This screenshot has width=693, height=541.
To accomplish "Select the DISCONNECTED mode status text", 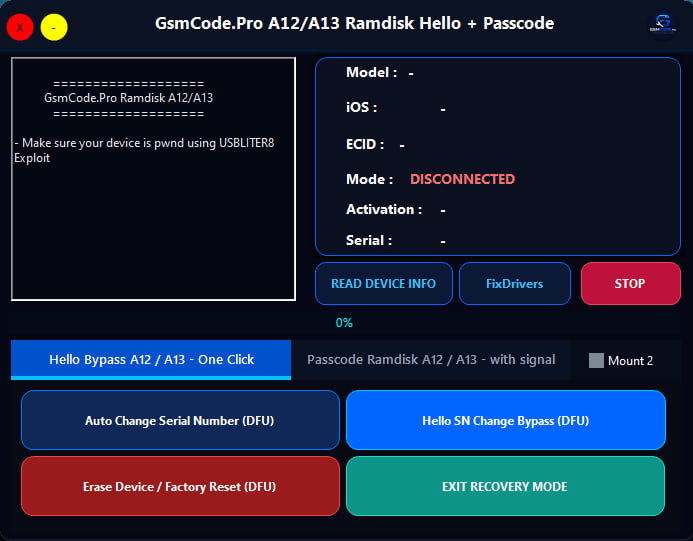I will point(462,179).
